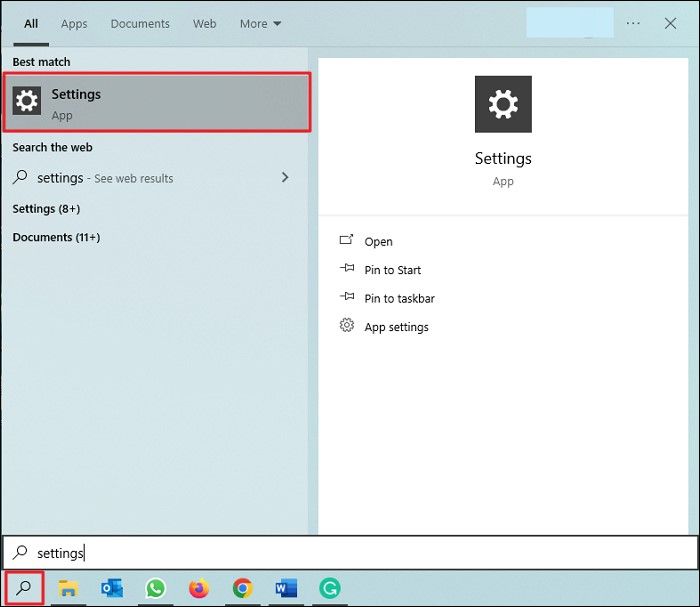This screenshot has width=700, height=607.
Task: Open the three-dots options menu
Action: point(633,23)
